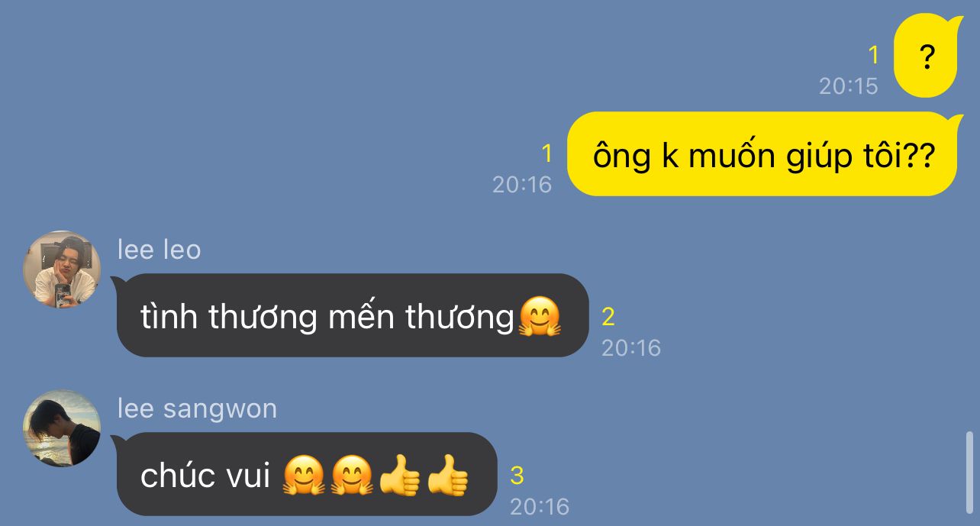Tap unread count 2 beside lee leo's message
980x526 pixels.
608,317
